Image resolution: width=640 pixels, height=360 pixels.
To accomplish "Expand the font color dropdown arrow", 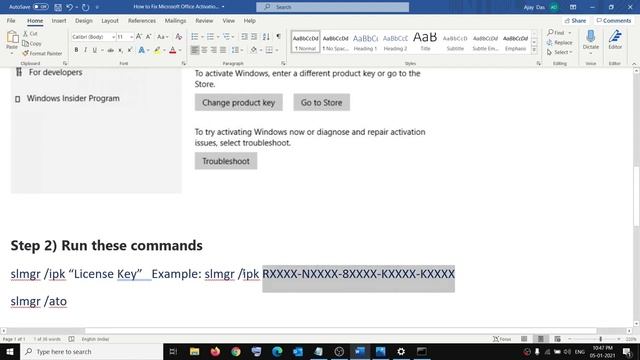I will click(180, 50).
